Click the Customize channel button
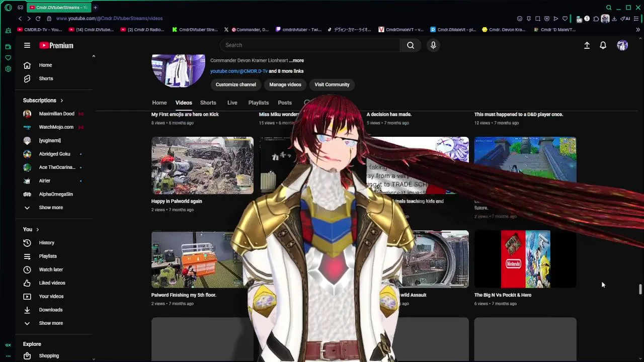The image size is (644, 362). point(236,84)
